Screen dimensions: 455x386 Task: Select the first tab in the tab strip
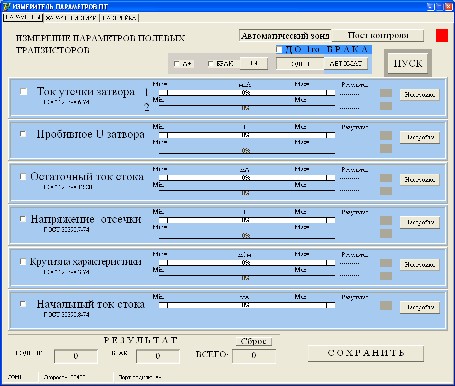[x=23, y=18]
